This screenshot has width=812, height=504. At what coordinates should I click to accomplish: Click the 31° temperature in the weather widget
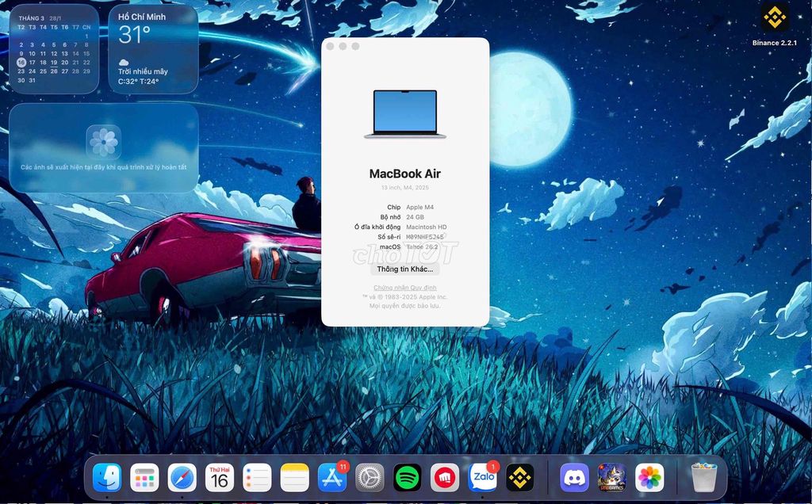point(134,35)
